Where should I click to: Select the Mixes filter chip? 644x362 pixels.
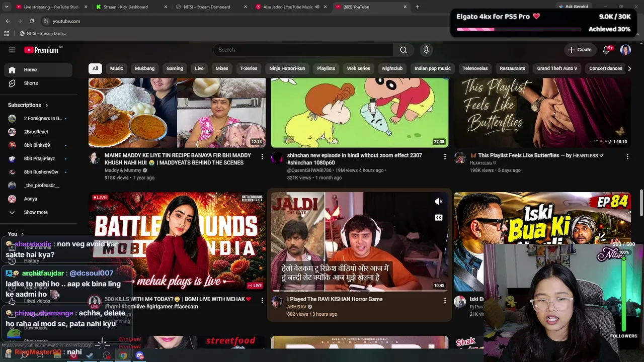[x=222, y=68]
